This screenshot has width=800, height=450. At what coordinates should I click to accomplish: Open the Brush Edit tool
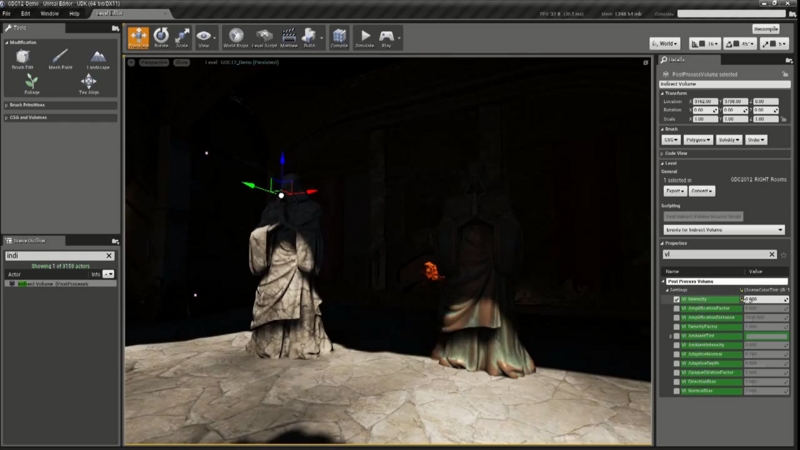point(22,59)
